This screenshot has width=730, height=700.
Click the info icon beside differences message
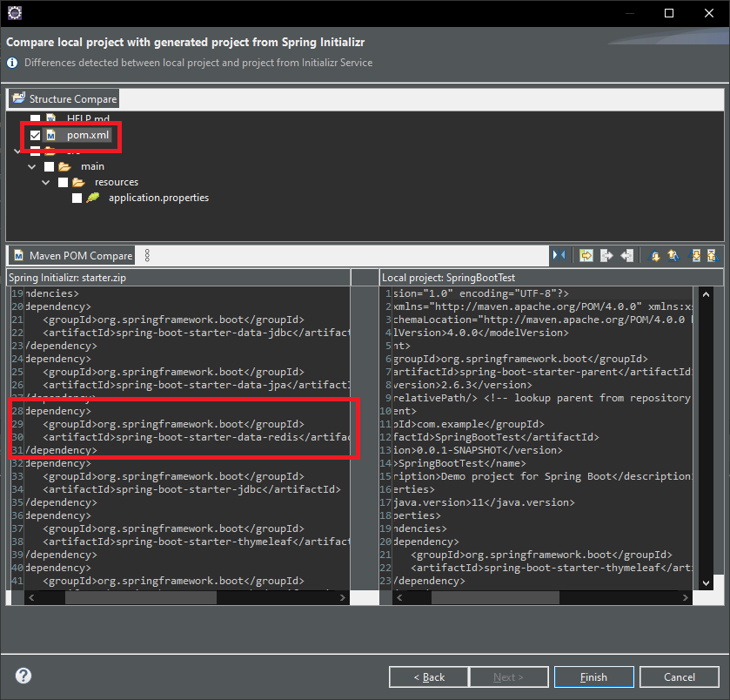click(x=12, y=63)
